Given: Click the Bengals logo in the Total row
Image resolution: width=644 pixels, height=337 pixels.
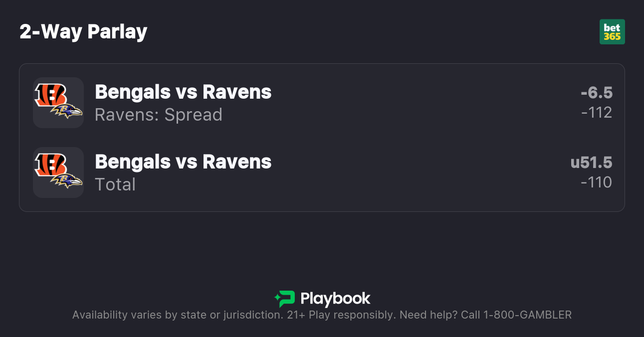Looking at the screenshot, I should tap(50, 165).
